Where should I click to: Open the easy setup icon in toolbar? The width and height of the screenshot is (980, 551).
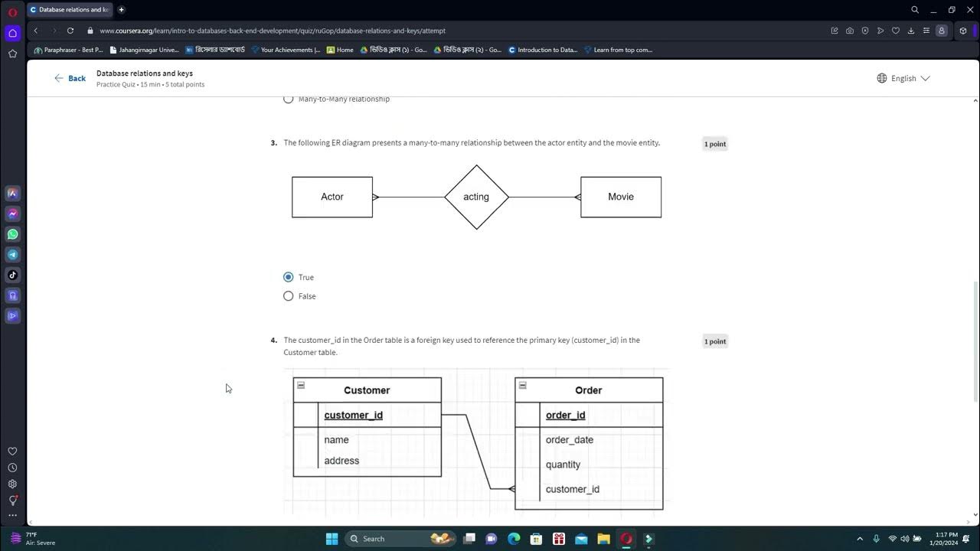pyautogui.click(x=926, y=31)
